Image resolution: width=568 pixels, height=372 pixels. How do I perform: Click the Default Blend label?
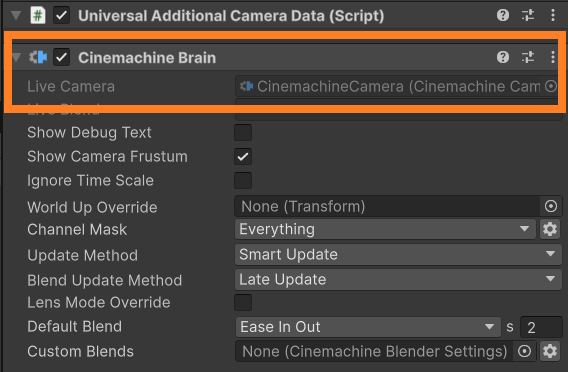pyautogui.click(x=74, y=326)
